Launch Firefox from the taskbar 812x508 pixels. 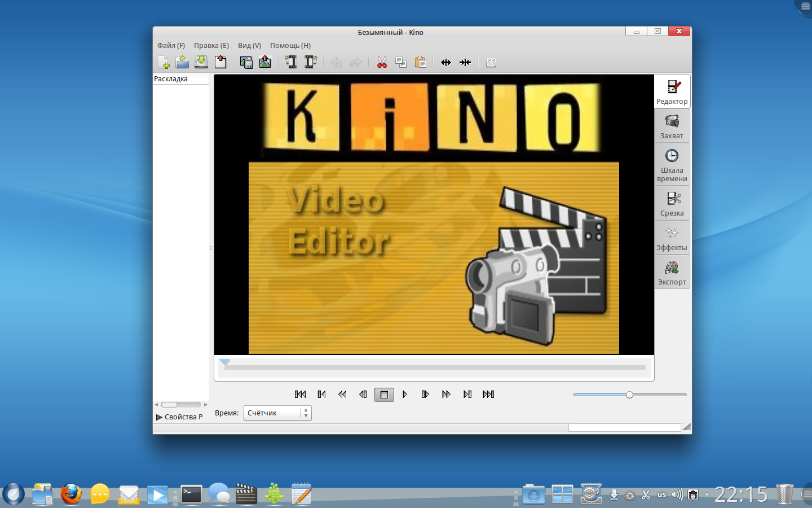71,494
